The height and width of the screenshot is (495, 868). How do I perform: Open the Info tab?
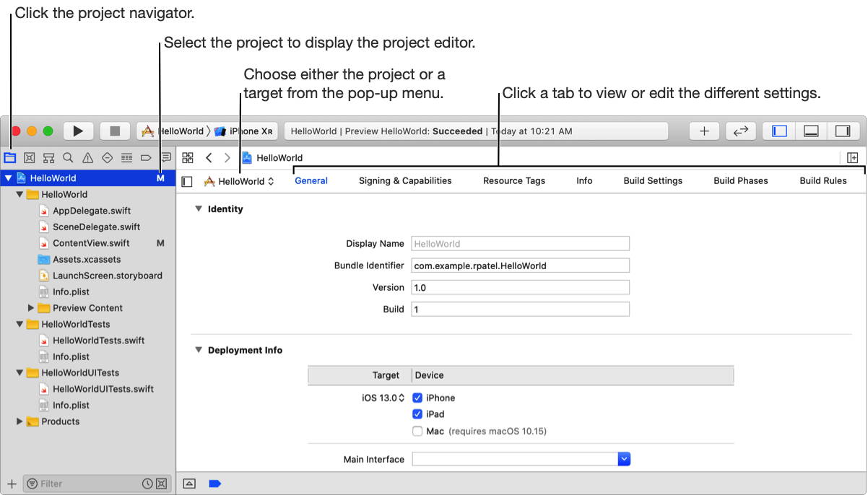click(584, 181)
